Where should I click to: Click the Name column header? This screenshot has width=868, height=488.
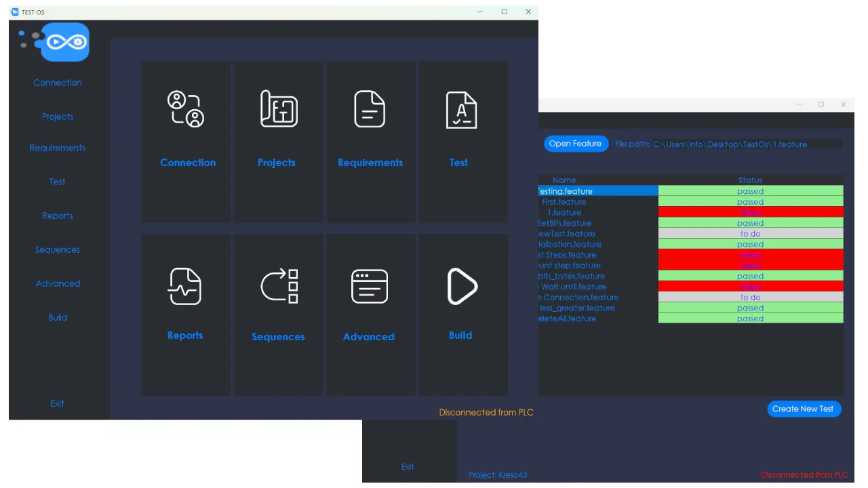[564, 180]
